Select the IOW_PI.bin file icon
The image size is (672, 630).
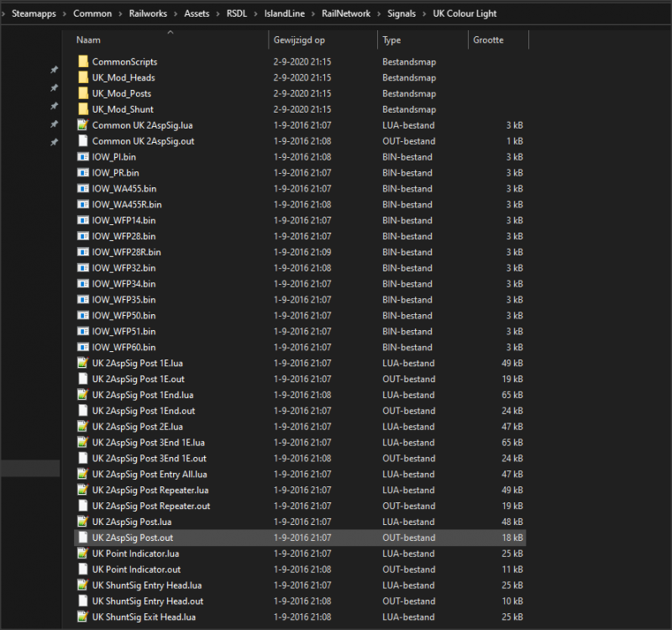tap(82, 157)
